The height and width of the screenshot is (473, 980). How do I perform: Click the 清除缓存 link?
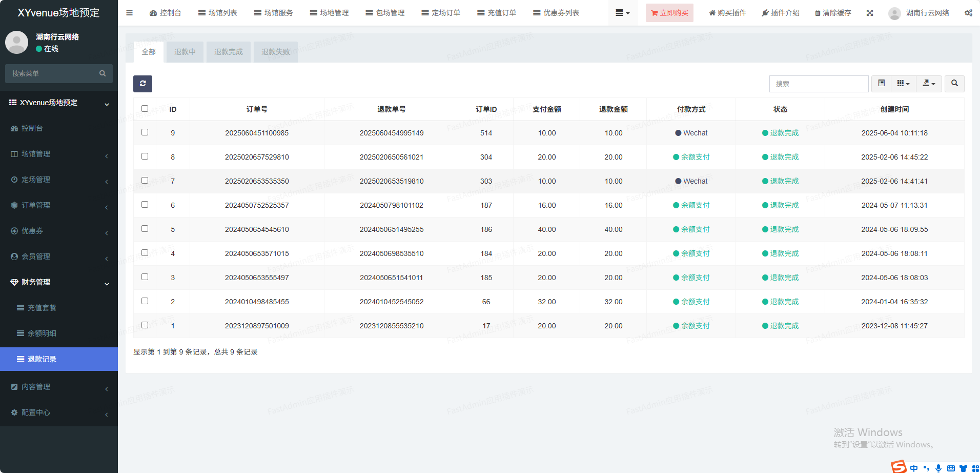[833, 13]
